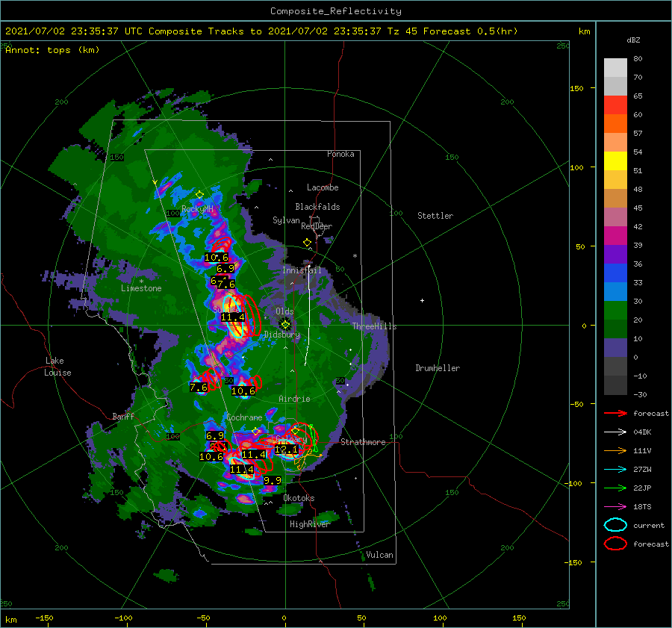This screenshot has height=628, width=672.
Task: Click the Banff town label
Action: pyautogui.click(x=123, y=417)
